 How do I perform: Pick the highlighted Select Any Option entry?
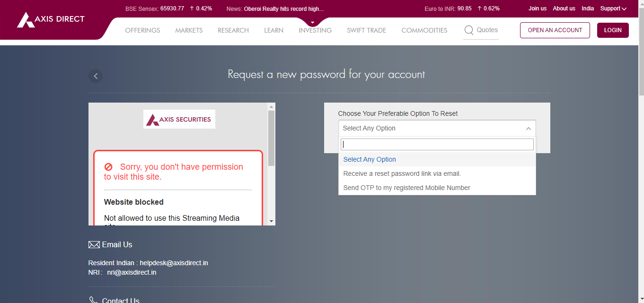370,159
